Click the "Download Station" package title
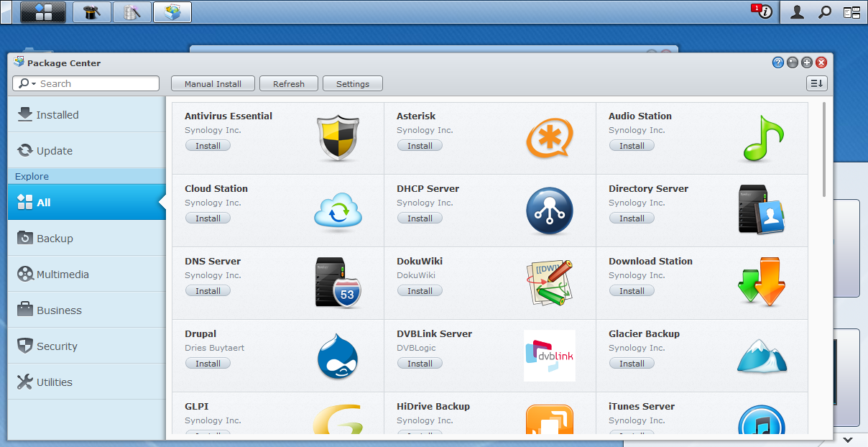 650,261
